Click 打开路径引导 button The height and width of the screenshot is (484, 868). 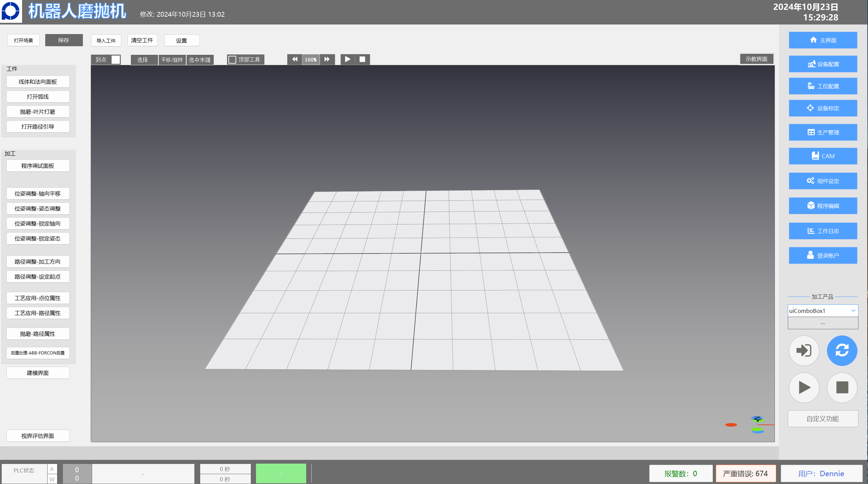(x=38, y=127)
